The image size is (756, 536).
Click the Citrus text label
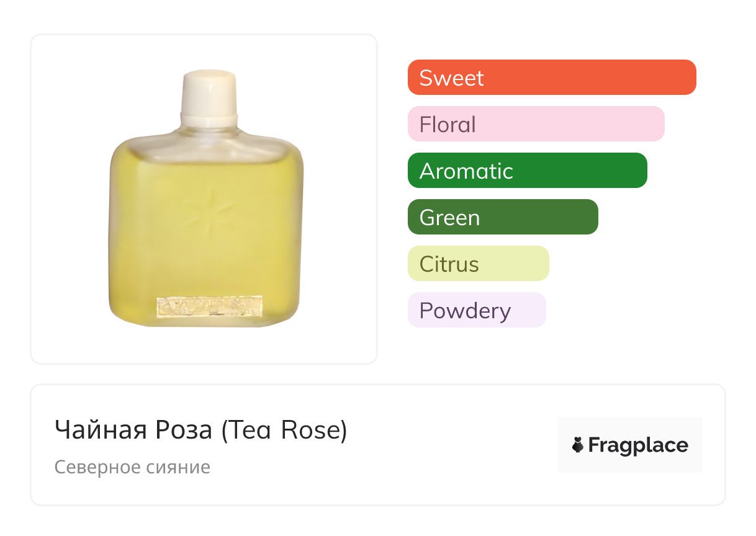[x=449, y=264]
